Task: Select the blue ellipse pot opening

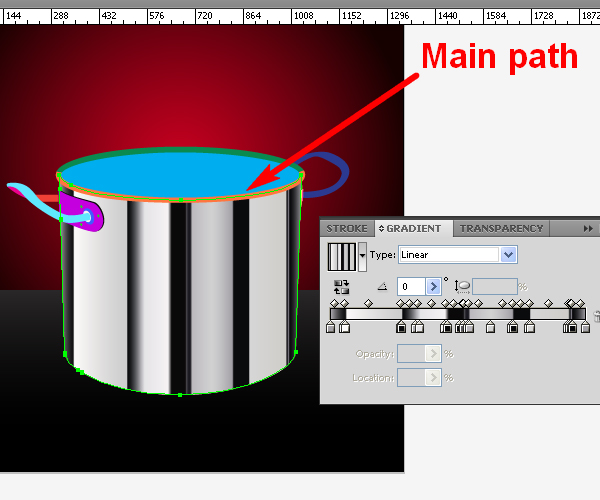Action: [180, 174]
